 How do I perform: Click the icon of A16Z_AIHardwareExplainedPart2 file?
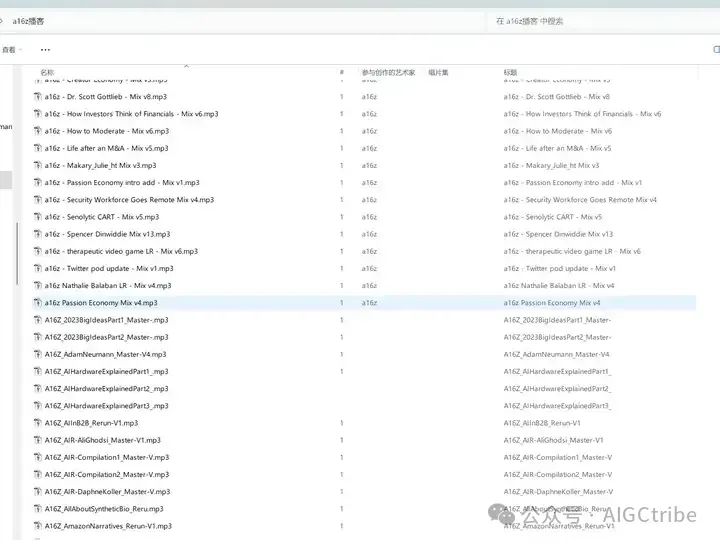click(x=38, y=389)
